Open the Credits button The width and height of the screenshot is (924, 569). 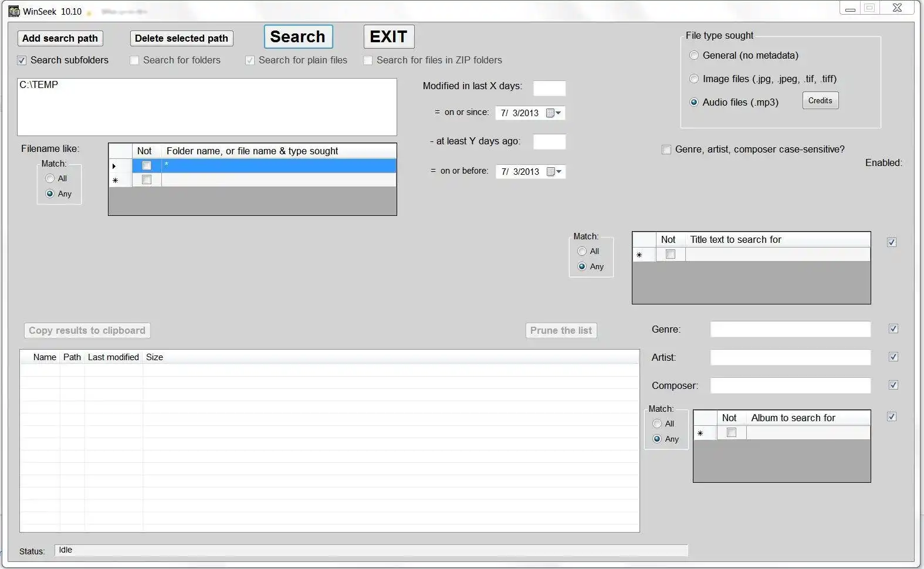point(820,100)
